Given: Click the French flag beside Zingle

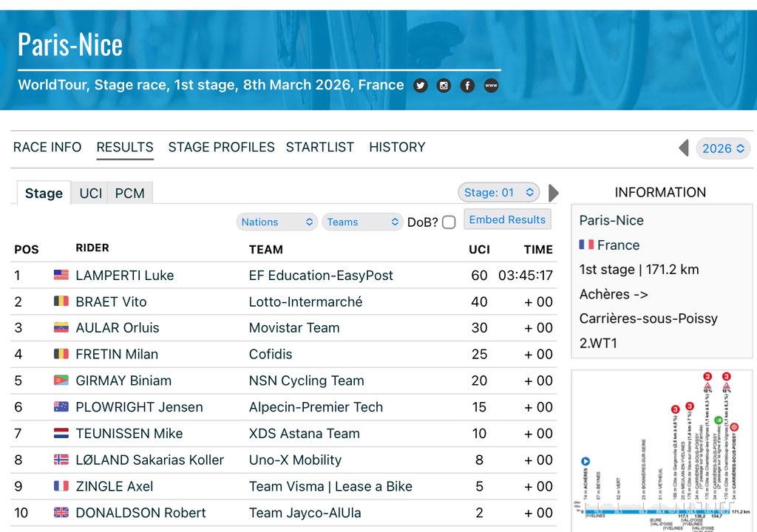Looking at the screenshot, I should click(x=61, y=486).
